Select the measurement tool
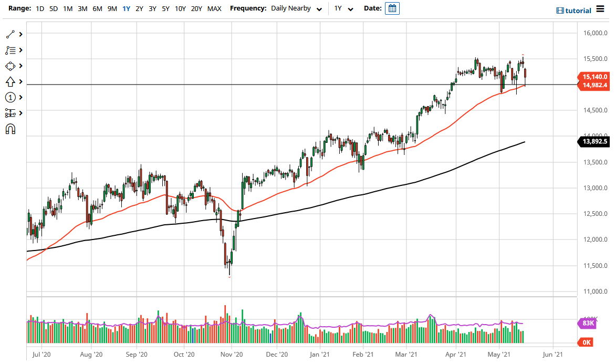 pyautogui.click(x=11, y=113)
